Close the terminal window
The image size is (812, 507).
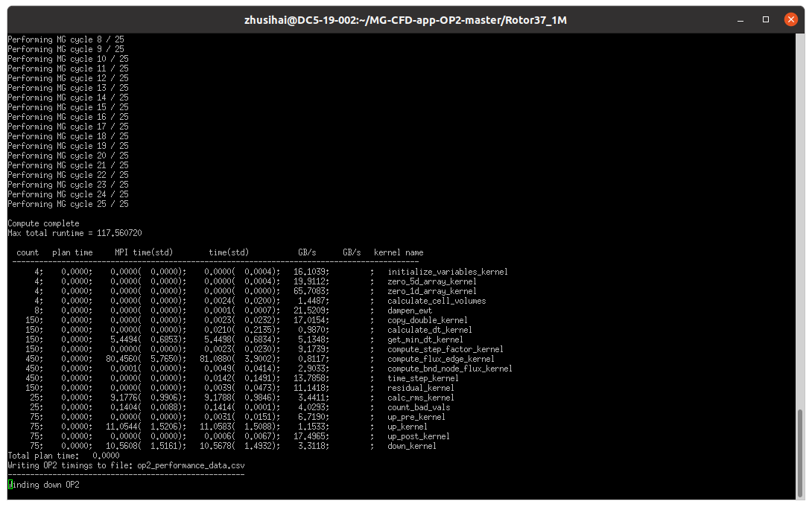click(x=790, y=19)
